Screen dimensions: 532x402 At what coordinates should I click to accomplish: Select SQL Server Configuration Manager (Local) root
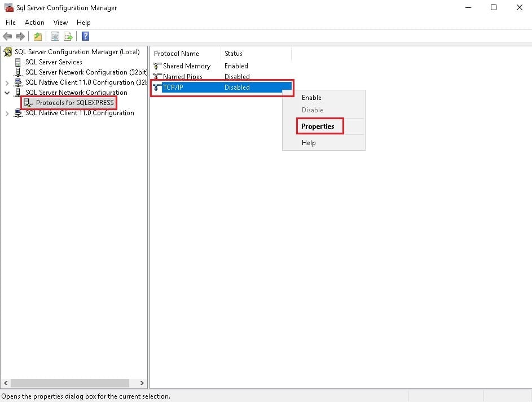click(x=77, y=52)
